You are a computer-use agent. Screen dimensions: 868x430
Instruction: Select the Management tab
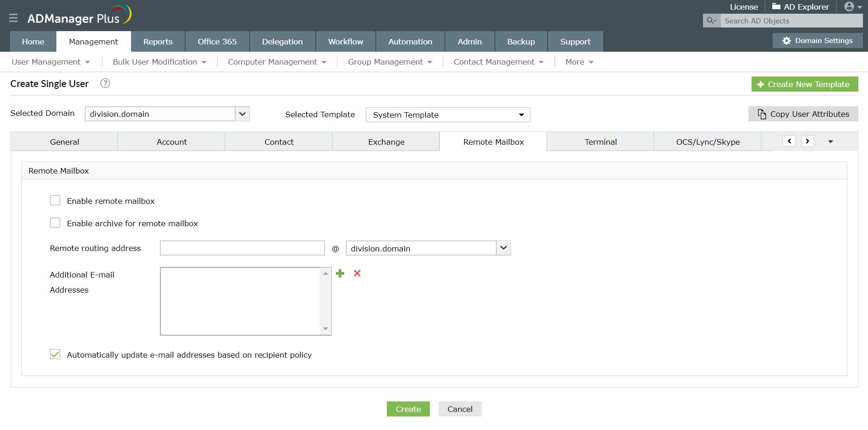click(x=93, y=42)
